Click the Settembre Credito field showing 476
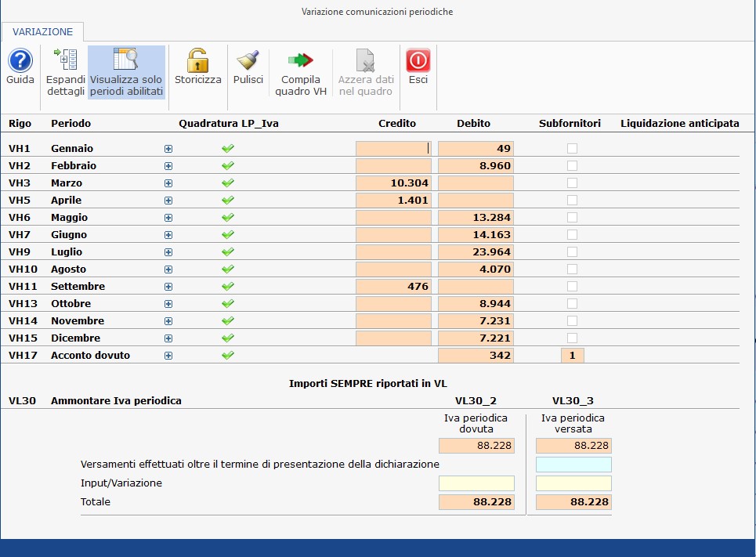 pyautogui.click(x=393, y=286)
